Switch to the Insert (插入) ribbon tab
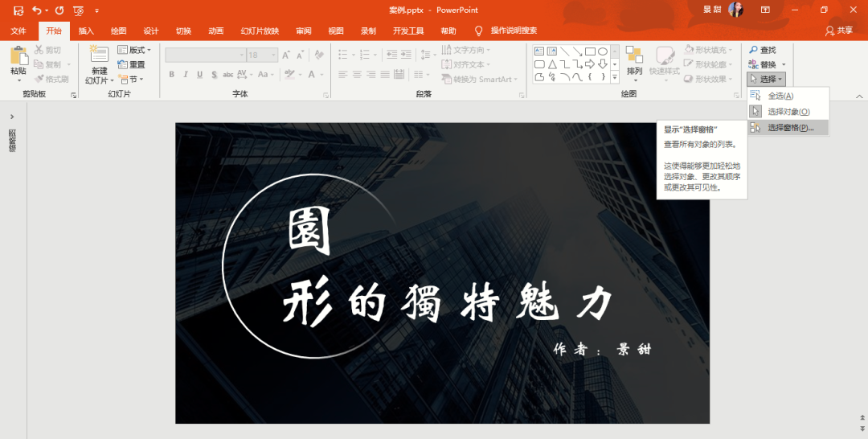 point(86,31)
